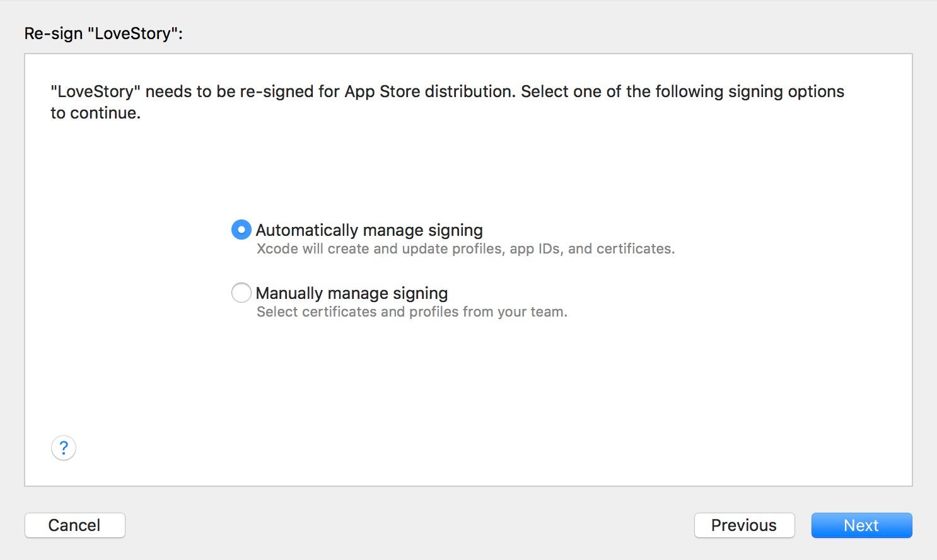Image resolution: width=937 pixels, height=560 pixels.
Task: Click the "Automatically manage signing" label text
Action: coord(369,230)
